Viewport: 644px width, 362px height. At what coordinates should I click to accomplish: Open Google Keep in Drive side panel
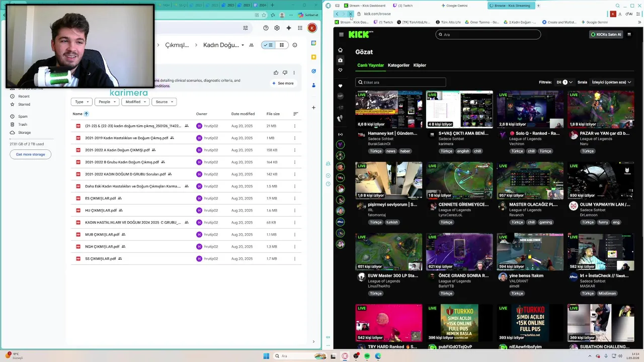(313, 57)
